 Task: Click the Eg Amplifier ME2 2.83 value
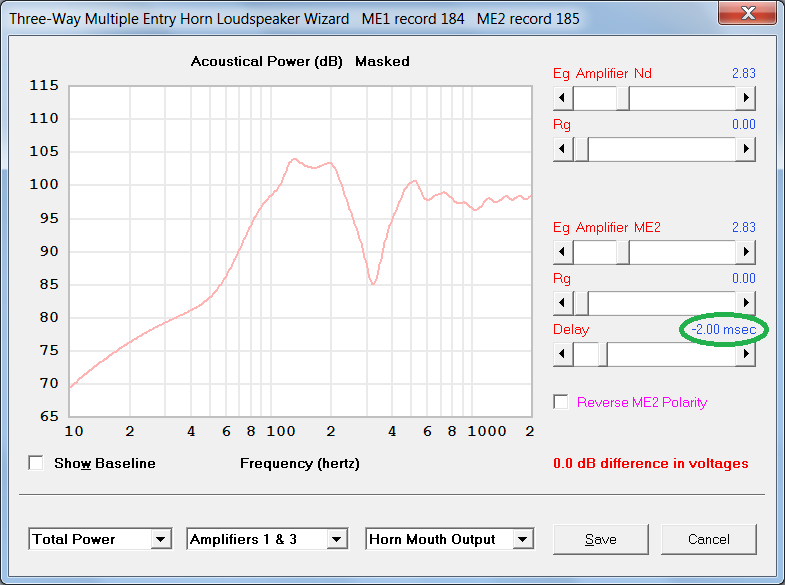click(743, 228)
